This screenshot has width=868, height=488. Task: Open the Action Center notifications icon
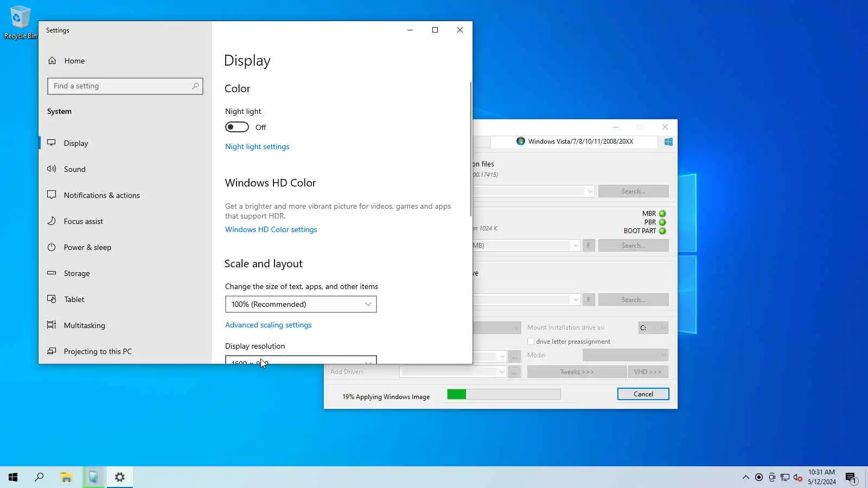coord(851,477)
